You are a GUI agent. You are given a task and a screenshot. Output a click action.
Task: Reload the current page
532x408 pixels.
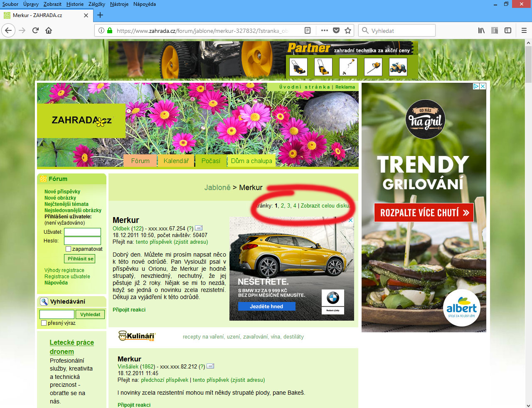(35, 30)
